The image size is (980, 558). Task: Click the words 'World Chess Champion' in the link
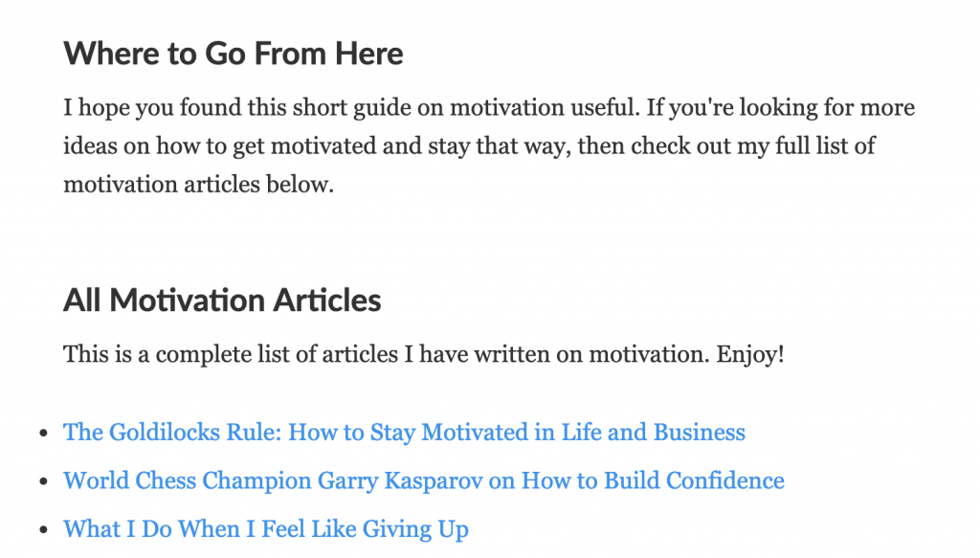click(x=188, y=480)
